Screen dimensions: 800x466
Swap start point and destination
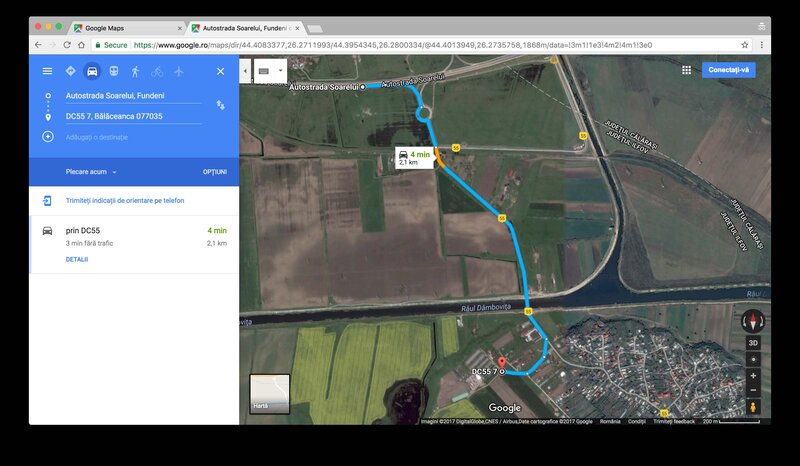point(220,105)
